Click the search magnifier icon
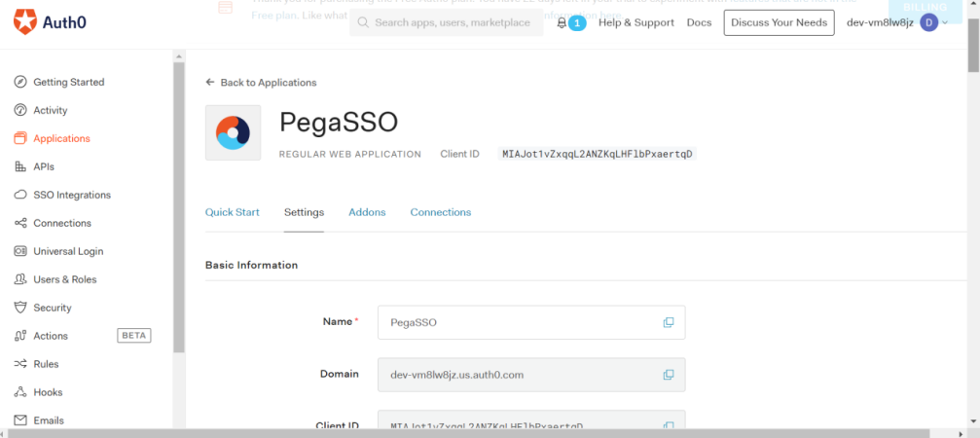Image resolution: width=980 pixels, height=438 pixels. (363, 22)
